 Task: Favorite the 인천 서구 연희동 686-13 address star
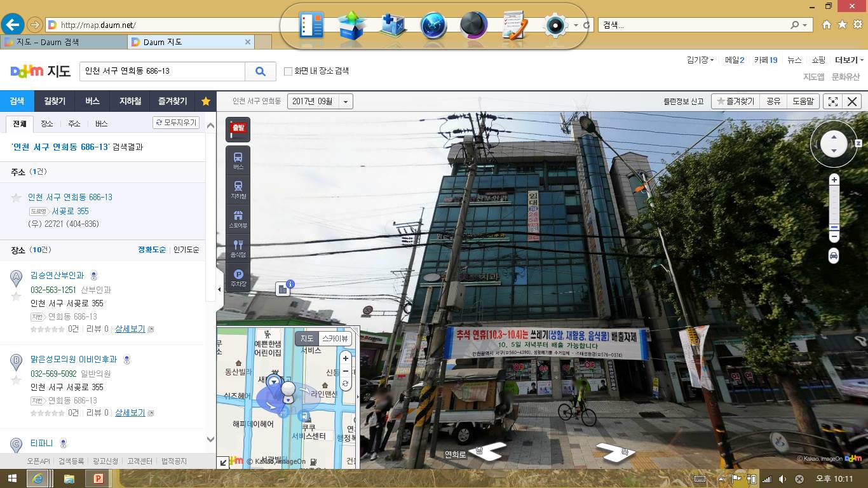pyautogui.click(x=17, y=198)
